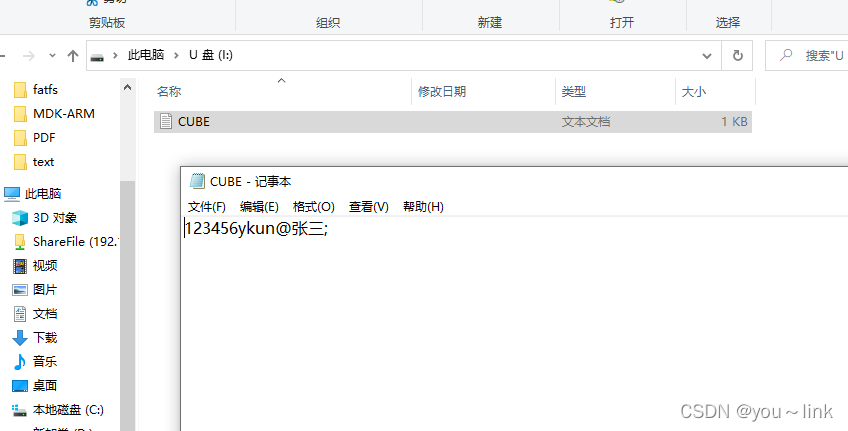Open Local Disk C: drive icon
The height and width of the screenshot is (431, 848).
pyautogui.click(x=19, y=410)
